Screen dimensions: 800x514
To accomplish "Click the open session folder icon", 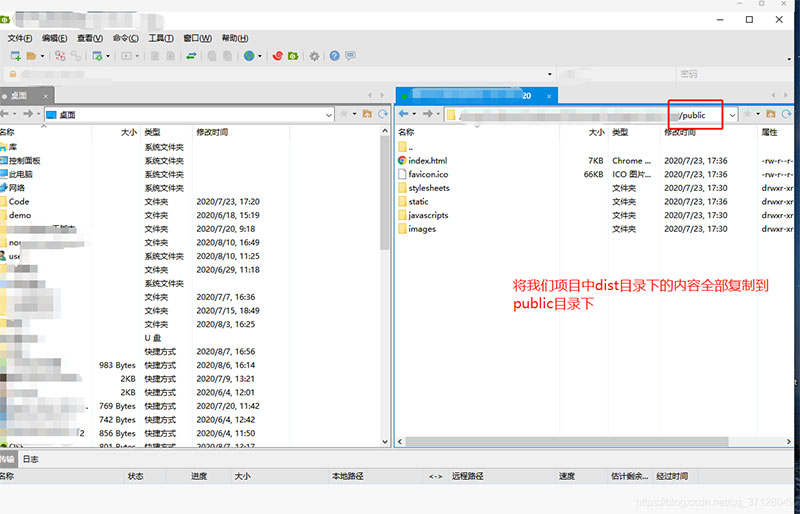I will (32, 56).
